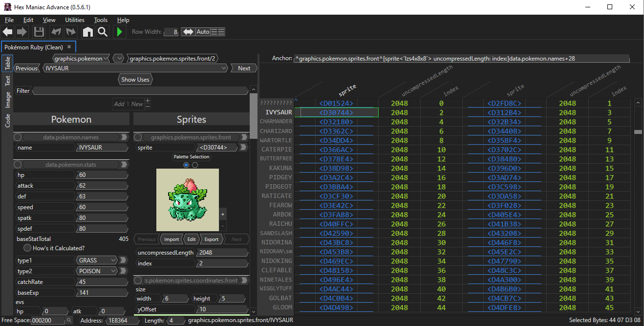This screenshot has height=326, width=644.
Task: Save the file with floppy icon
Action: [x=39, y=32]
